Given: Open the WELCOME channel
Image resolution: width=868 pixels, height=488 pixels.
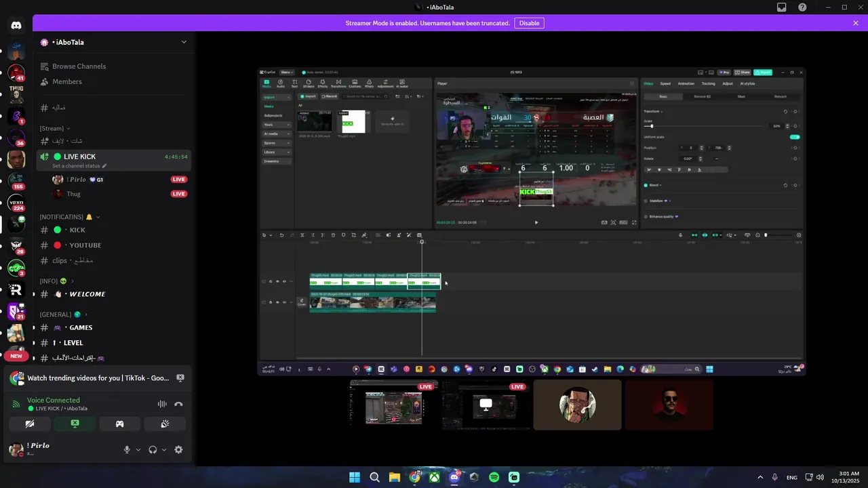Looking at the screenshot, I should [x=113, y=294].
